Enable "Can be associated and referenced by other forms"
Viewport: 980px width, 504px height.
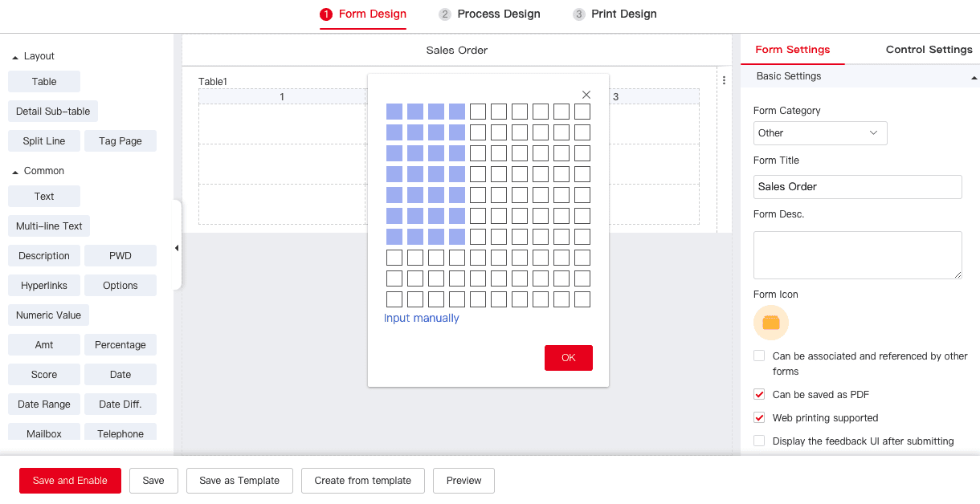point(758,356)
